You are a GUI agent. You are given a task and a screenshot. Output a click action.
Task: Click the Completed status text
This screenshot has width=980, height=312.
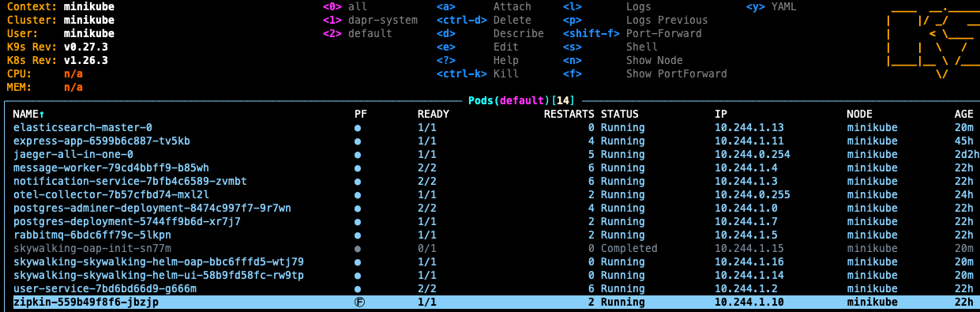tap(629, 249)
